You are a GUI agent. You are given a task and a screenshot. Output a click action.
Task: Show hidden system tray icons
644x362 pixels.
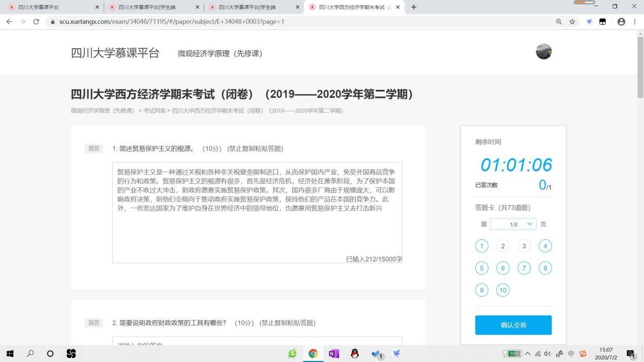coord(528,354)
